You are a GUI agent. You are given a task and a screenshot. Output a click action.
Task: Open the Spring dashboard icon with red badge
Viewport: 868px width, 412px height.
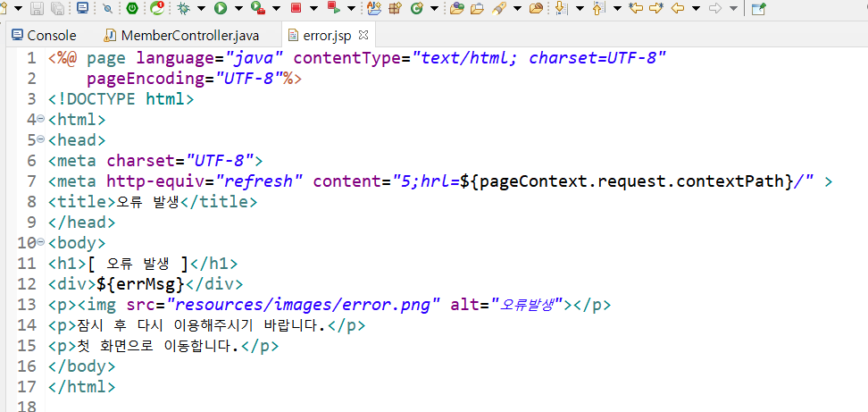coord(157,8)
